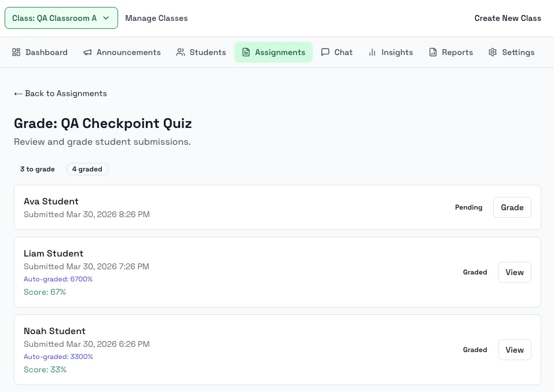Open the Insights tab
This screenshot has width=554, height=392.
pyautogui.click(x=391, y=52)
